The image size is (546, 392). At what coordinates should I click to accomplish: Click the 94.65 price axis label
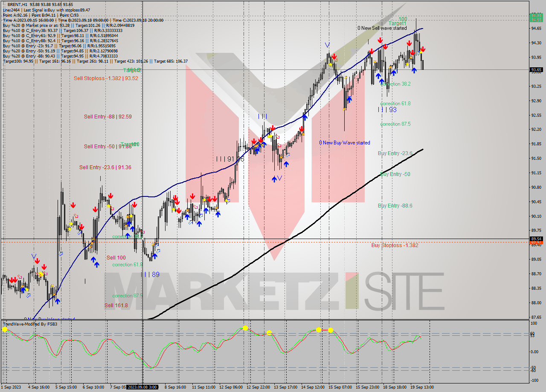[537, 28]
